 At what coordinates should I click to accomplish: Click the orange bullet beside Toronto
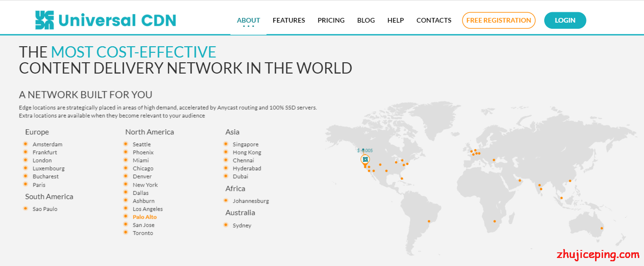(x=126, y=233)
